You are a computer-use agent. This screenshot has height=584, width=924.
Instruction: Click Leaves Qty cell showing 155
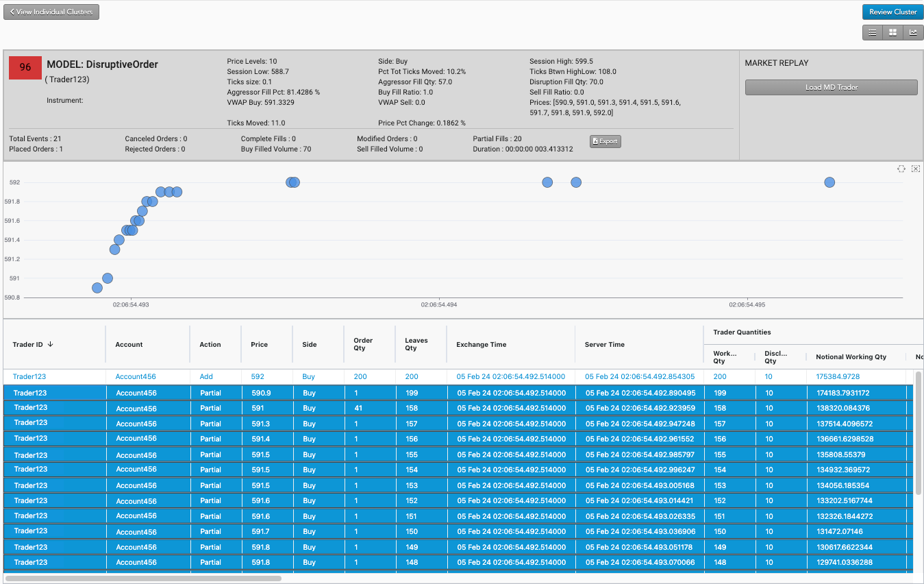(x=412, y=454)
